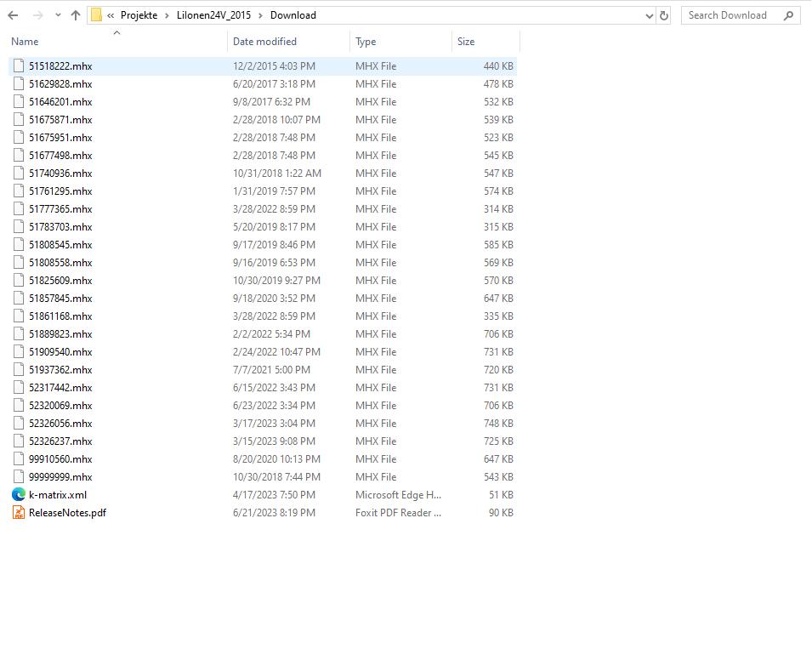Go up one folder level
812x649 pixels.
[76, 15]
